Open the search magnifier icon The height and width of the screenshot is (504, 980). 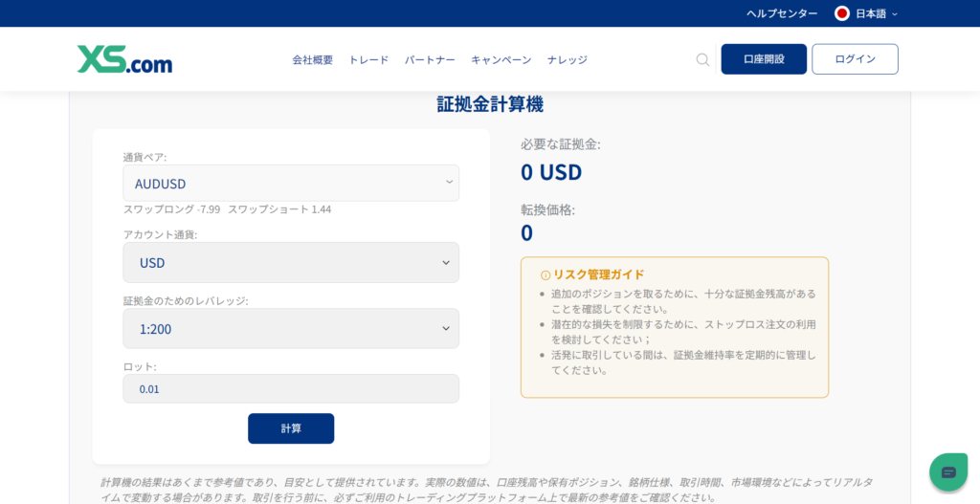pos(702,60)
